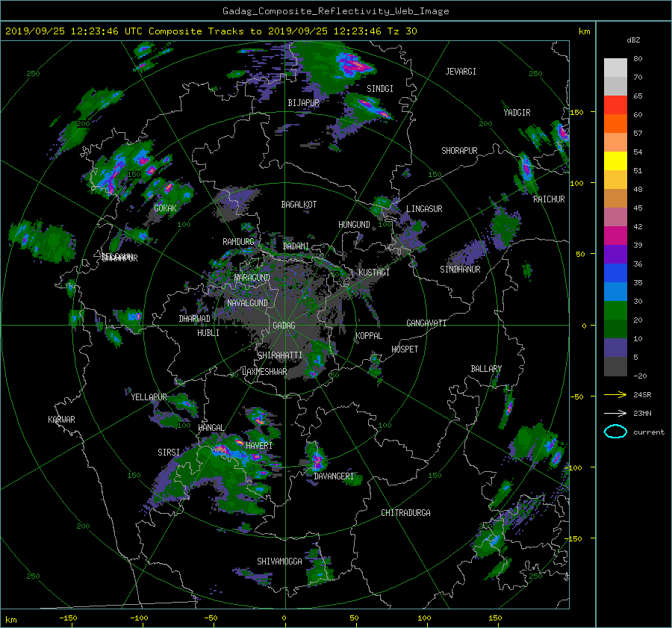Image resolution: width=672 pixels, height=628 pixels.
Task: Click the KUSTAGI city label
Action: [x=374, y=273]
